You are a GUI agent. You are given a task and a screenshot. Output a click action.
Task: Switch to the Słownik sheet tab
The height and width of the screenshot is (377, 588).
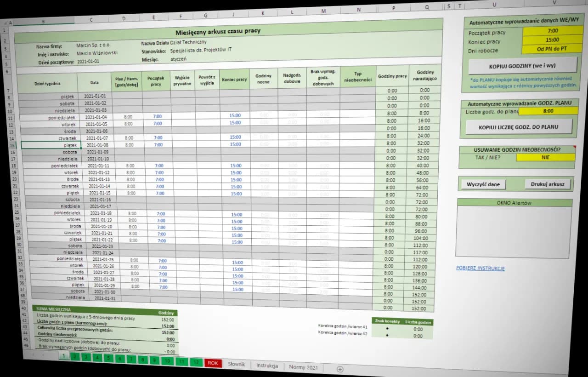click(237, 364)
